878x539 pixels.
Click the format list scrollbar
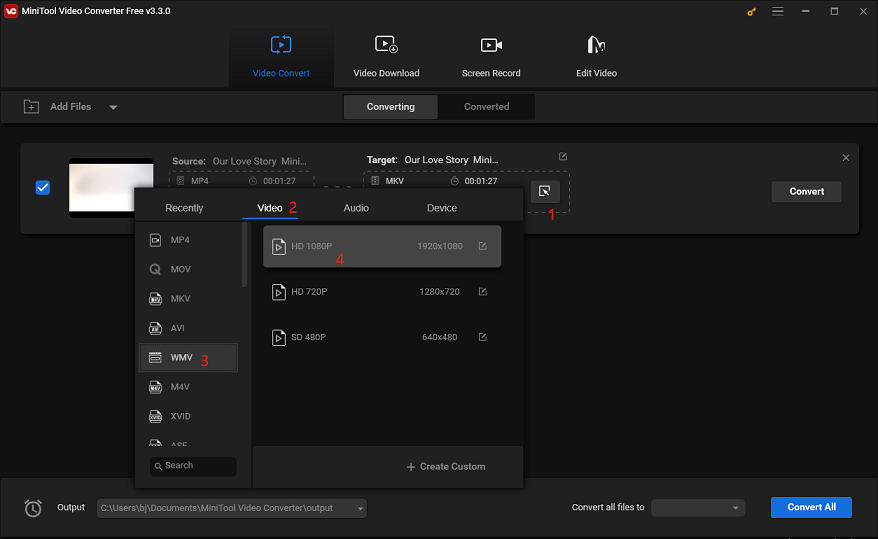tap(244, 255)
